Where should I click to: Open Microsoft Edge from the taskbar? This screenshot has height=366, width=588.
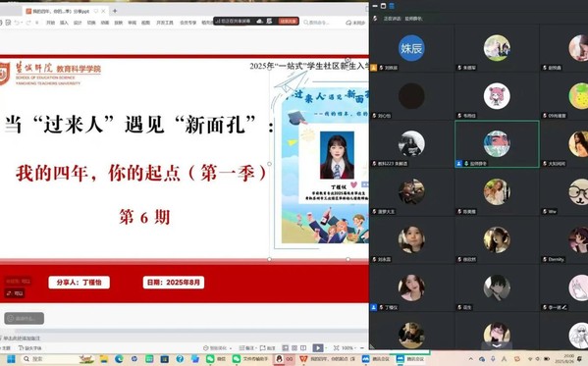(x=119, y=359)
